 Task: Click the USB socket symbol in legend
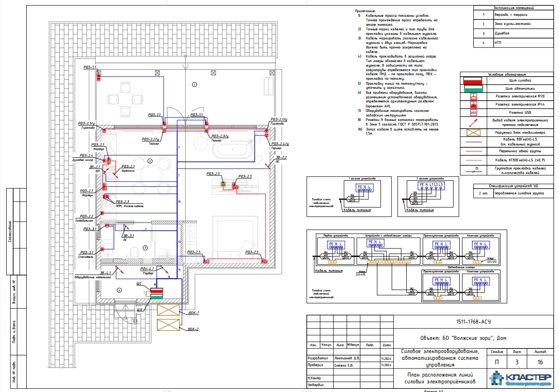[473, 113]
